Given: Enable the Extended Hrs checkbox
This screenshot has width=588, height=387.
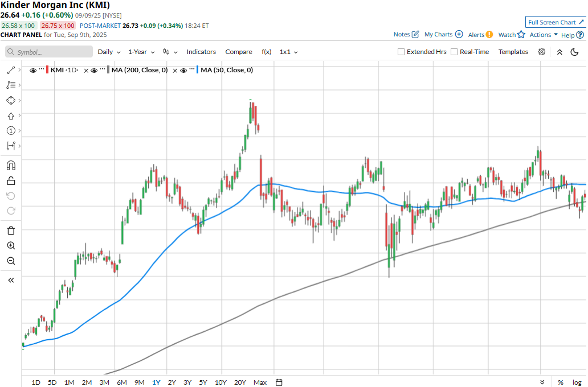Looking at the screenshot, I should [x=401, y=52].
